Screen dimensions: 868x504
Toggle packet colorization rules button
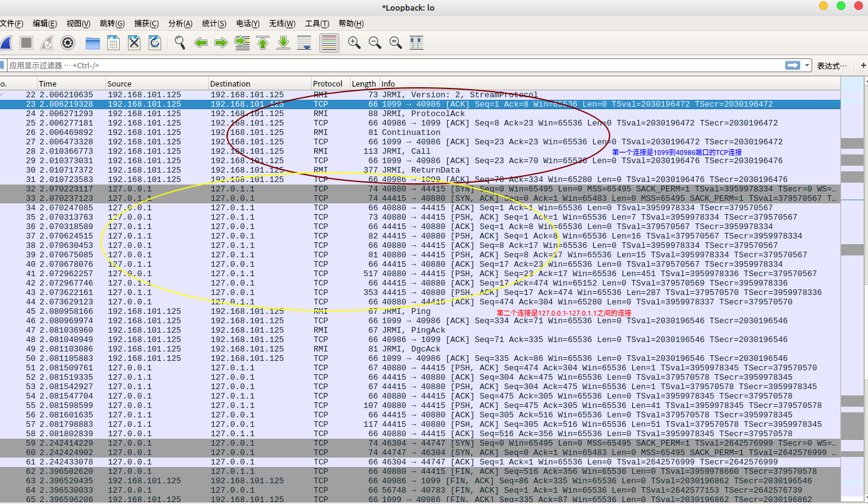329,43
